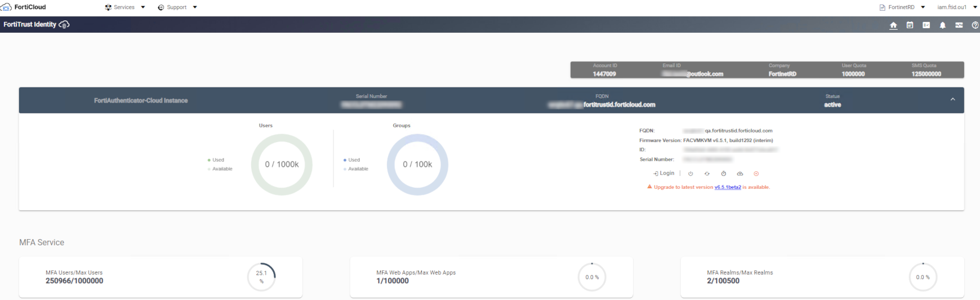Click the document icon beside FortinetRD
Image resolution: width=980 pixels, height=300 pixels.
tap(883, 7)
